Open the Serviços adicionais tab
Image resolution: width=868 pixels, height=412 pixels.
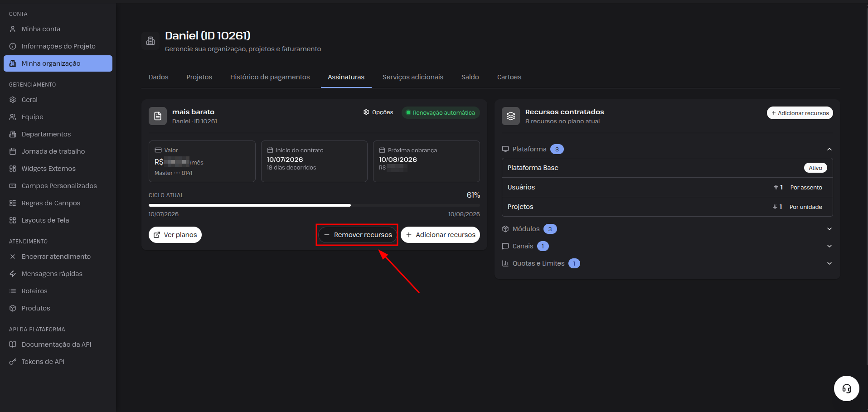click(x=413, y=77)
